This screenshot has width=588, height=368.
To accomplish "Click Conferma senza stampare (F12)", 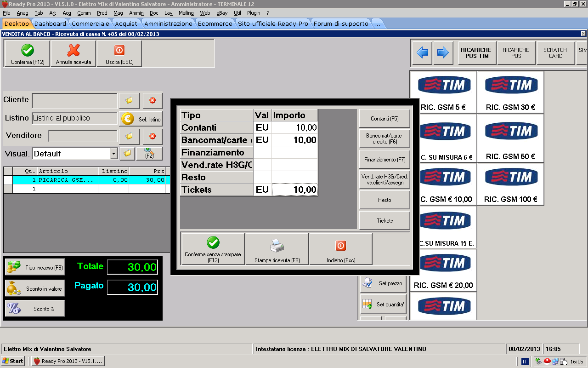I will click(x=213, y=249).
